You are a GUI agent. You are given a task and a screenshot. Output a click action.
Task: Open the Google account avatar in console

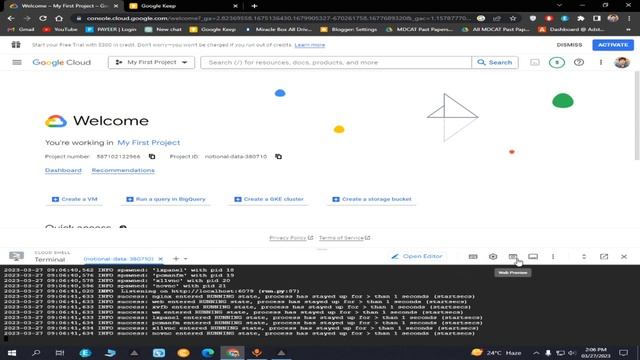pos(622,62)
